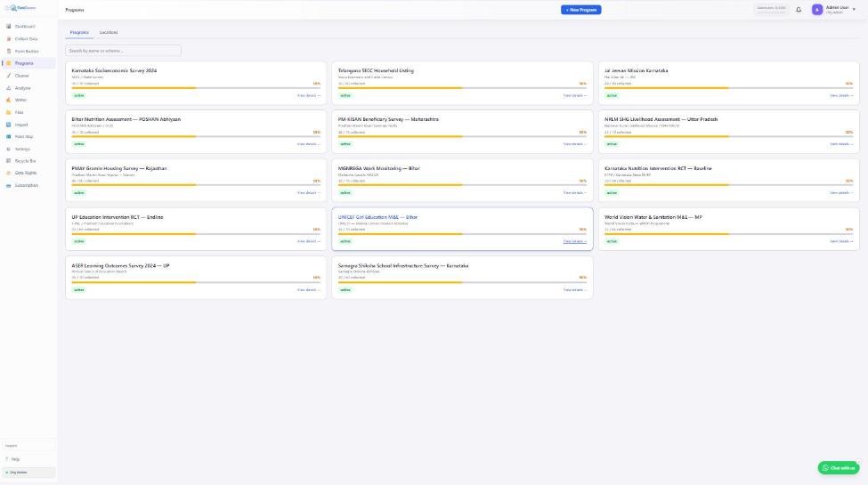The height and width of the screenshot is (485, 868).
Task: View details of World Vision Water & Sanitation
Action: (841, 241)
